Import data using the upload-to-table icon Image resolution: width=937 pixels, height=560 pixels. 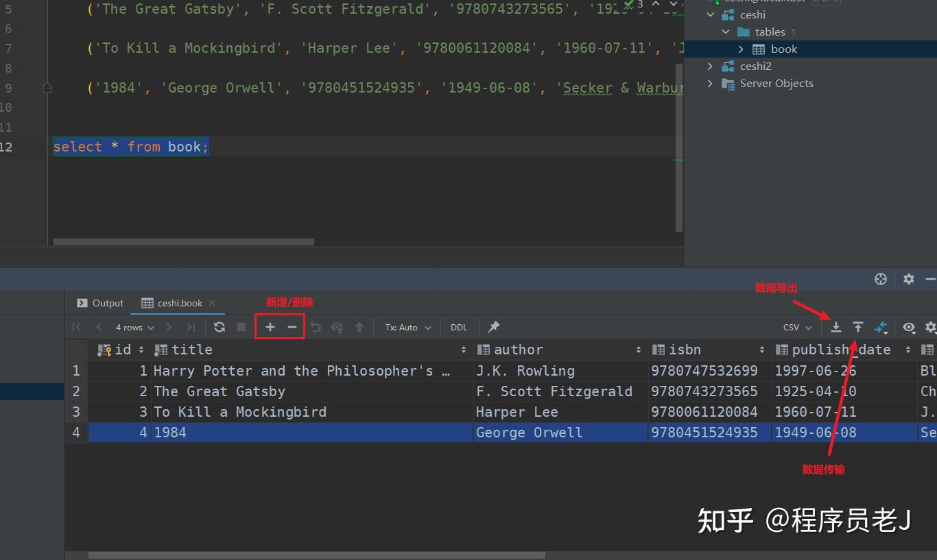858,327
